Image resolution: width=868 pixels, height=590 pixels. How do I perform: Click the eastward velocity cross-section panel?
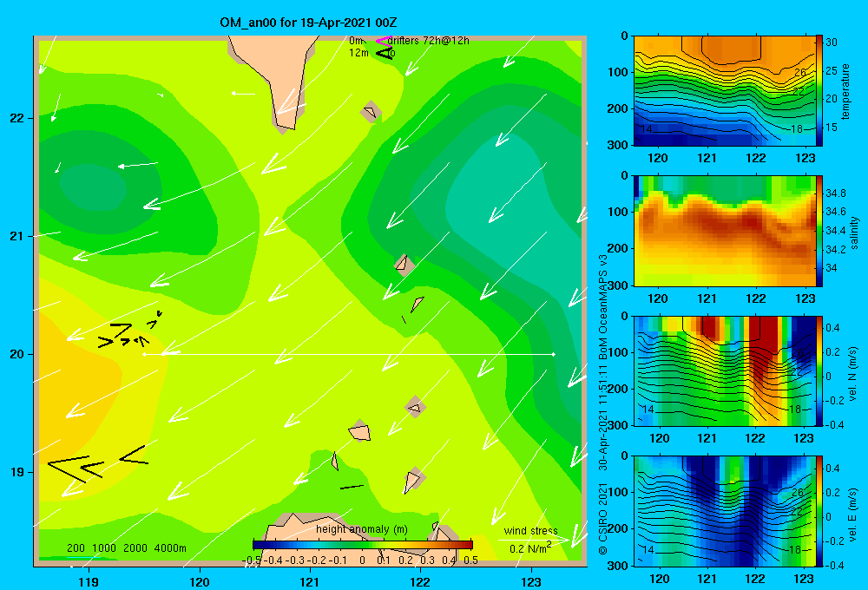pyautogui.click(x=725, y=511)
